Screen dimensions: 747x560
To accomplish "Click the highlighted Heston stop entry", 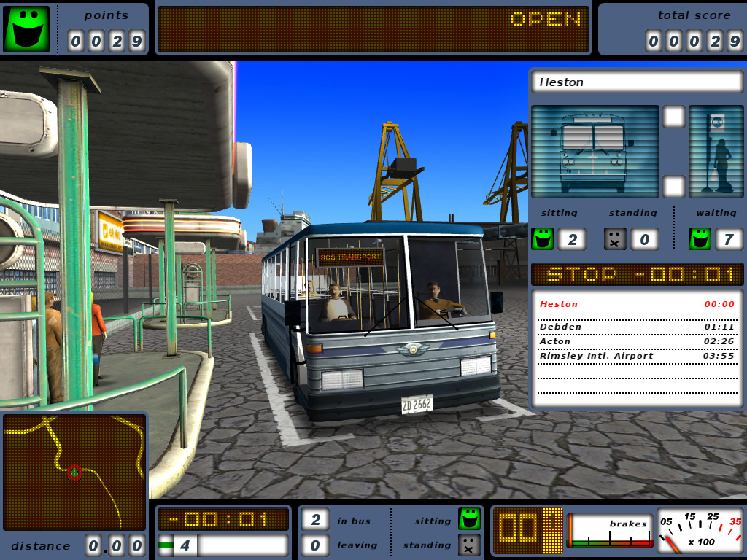I will pyautogui.click(x=637, y=304).
